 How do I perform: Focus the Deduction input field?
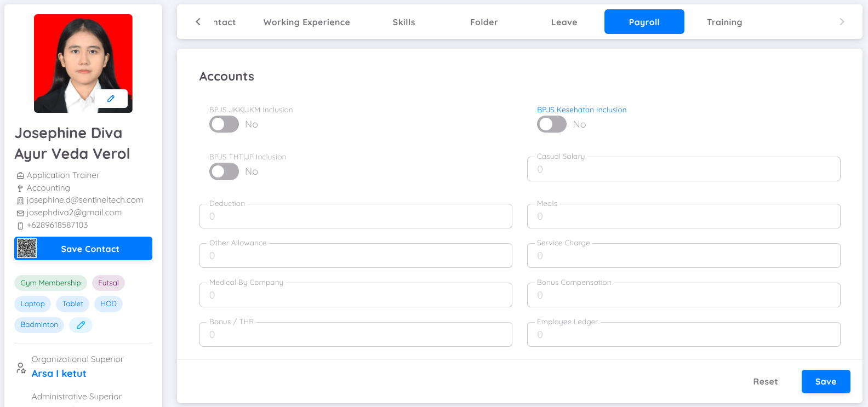point(355,216)
